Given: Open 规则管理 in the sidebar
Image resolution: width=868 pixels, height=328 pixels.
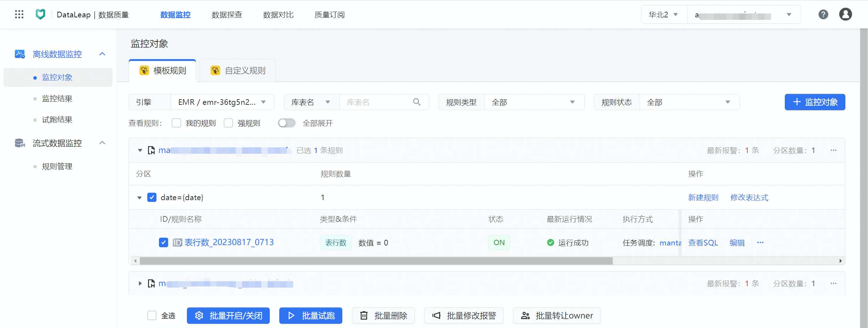Looking at the screenshot, I should 57,166.
